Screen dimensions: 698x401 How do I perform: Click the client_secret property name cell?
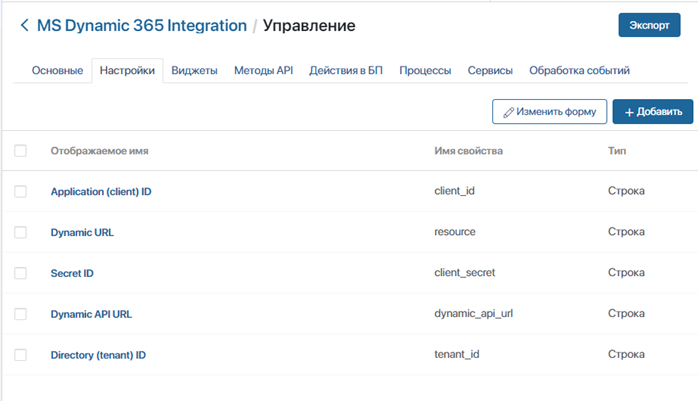[465, 273]
